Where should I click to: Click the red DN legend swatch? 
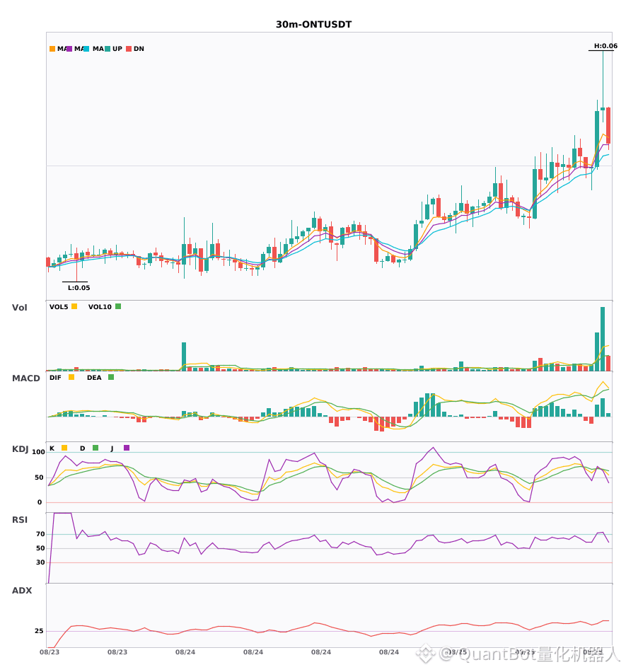(x=129, y=49)
